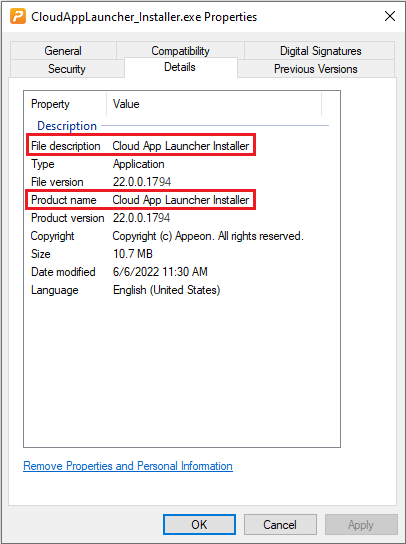Go to the Digital Signatures tab
This screenshot has height=544, width=406.
click(320, 51)
